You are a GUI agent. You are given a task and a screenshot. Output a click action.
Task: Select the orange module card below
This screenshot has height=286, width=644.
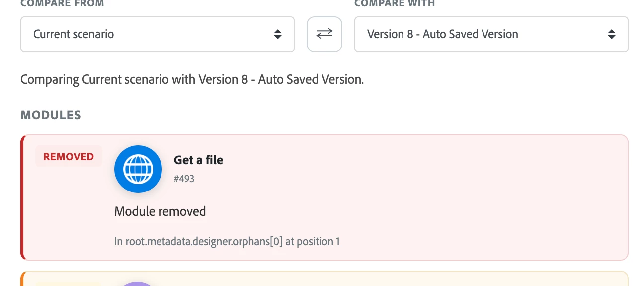[324, 279]
